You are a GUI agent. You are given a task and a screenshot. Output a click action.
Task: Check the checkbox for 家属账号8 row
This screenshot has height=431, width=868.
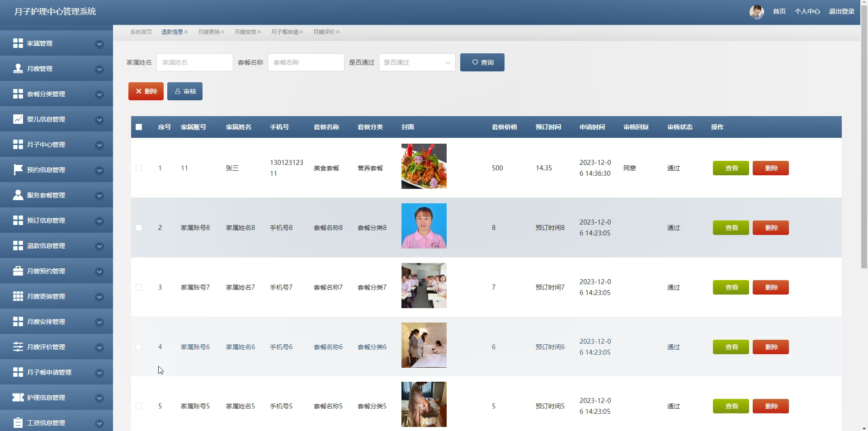click(x=139, y=228)
